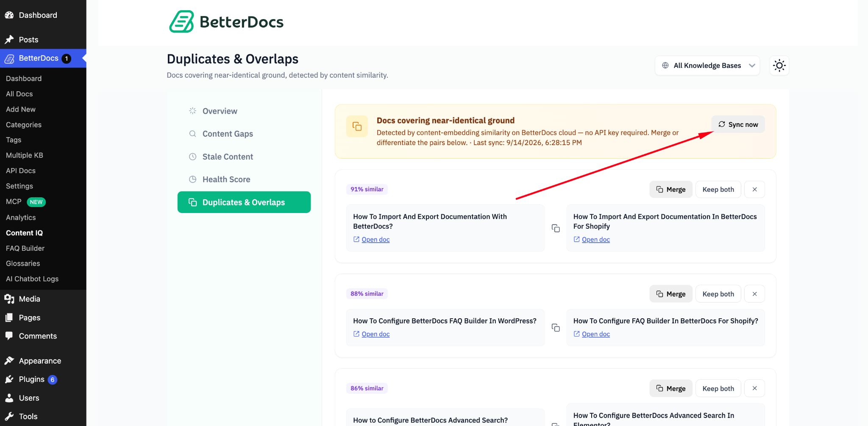Open the Plugins menu
Viewport: 868px width, 426px height.
pos(43,379)
